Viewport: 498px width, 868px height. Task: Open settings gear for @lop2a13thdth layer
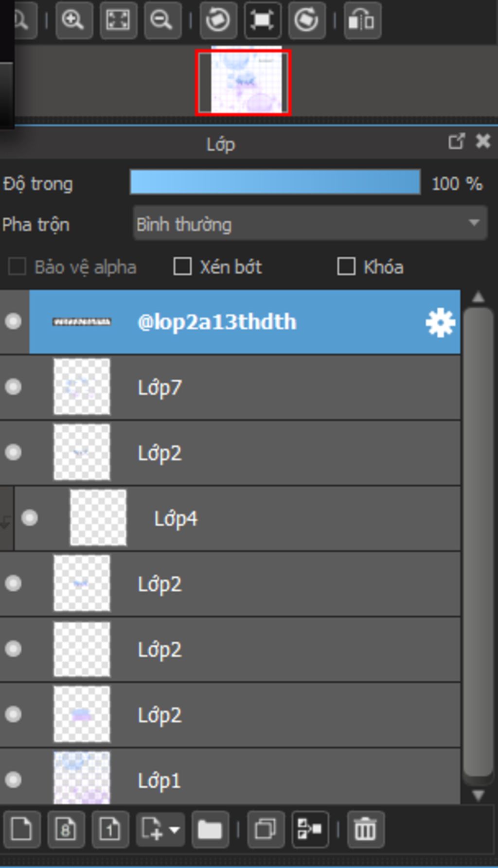(440, 322)
